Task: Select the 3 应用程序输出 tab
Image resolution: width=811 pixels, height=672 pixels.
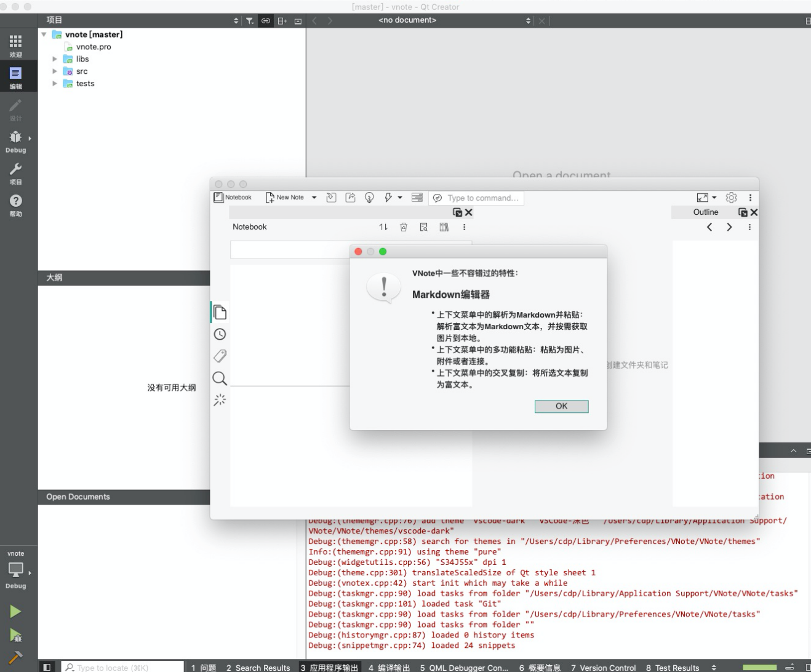Action: click(x=329, y=667)
